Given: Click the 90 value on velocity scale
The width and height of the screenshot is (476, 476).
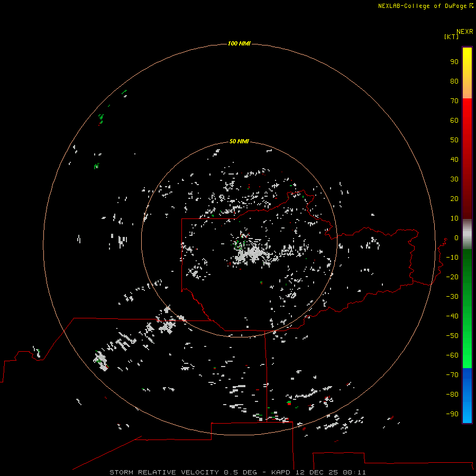Looking at the screenshot, I should 454,62.
